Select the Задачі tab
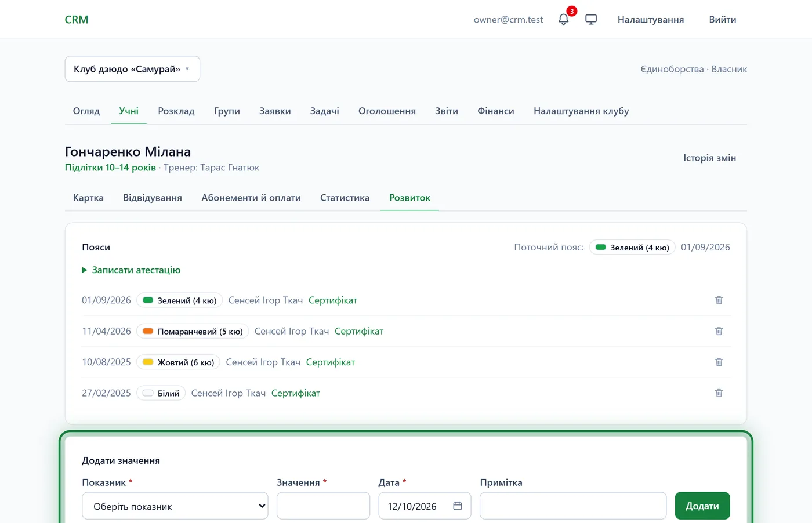 (x=325, y=111)
